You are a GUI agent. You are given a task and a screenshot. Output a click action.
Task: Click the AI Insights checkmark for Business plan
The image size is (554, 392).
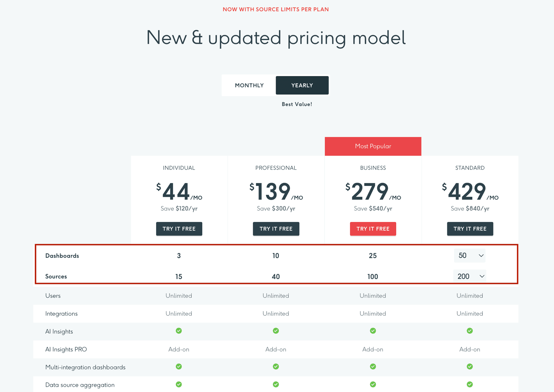pos(373,331)
